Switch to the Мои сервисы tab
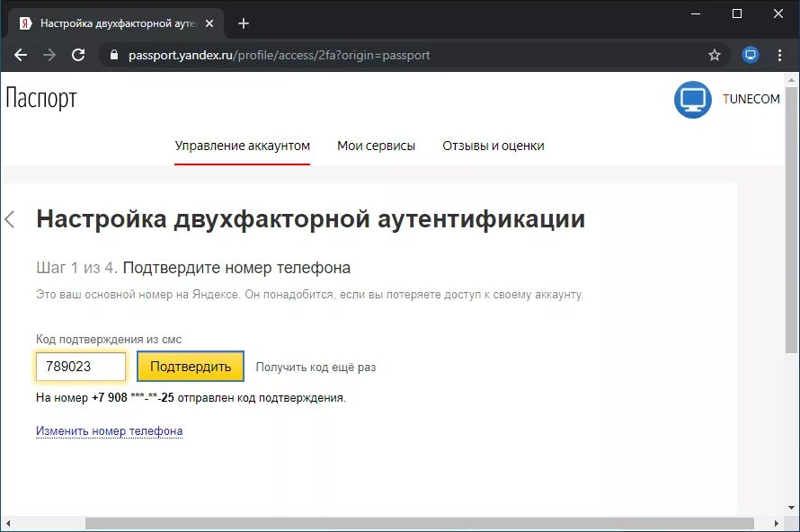Screen dimensions: 800x532 (376, 146)
